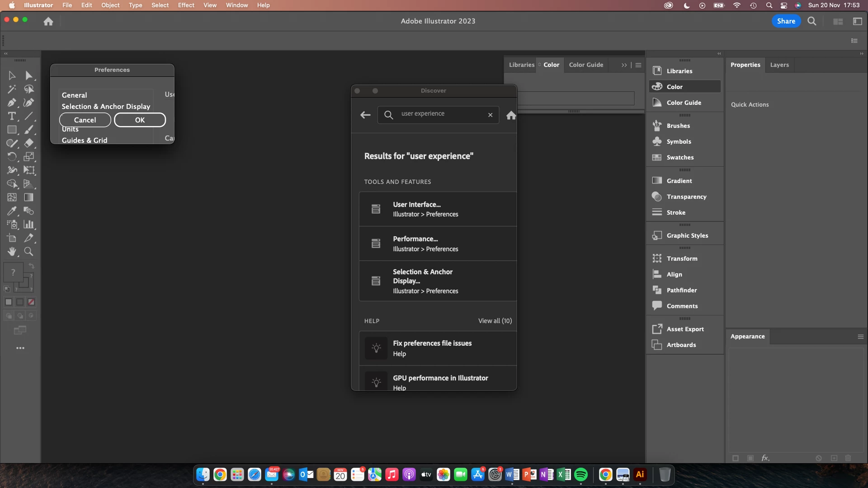Viewport: 868px width, 488px height.
Task: Open Edit Toolbar three-dots menu
Action: [x=20, y=348]
